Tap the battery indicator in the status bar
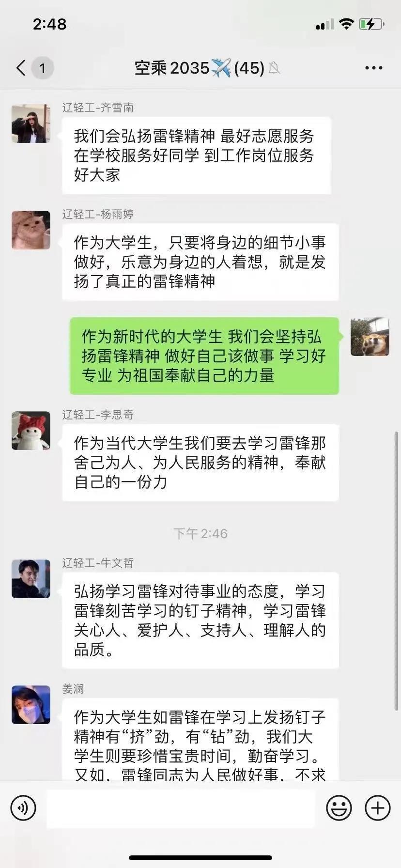 point(371,24)
